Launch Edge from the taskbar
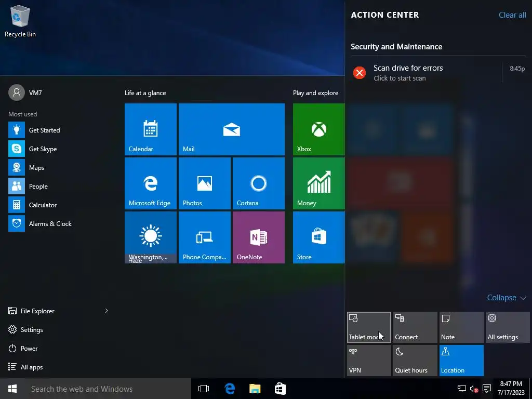The width and height of the screenshot is (532, 399). (230, 389)
